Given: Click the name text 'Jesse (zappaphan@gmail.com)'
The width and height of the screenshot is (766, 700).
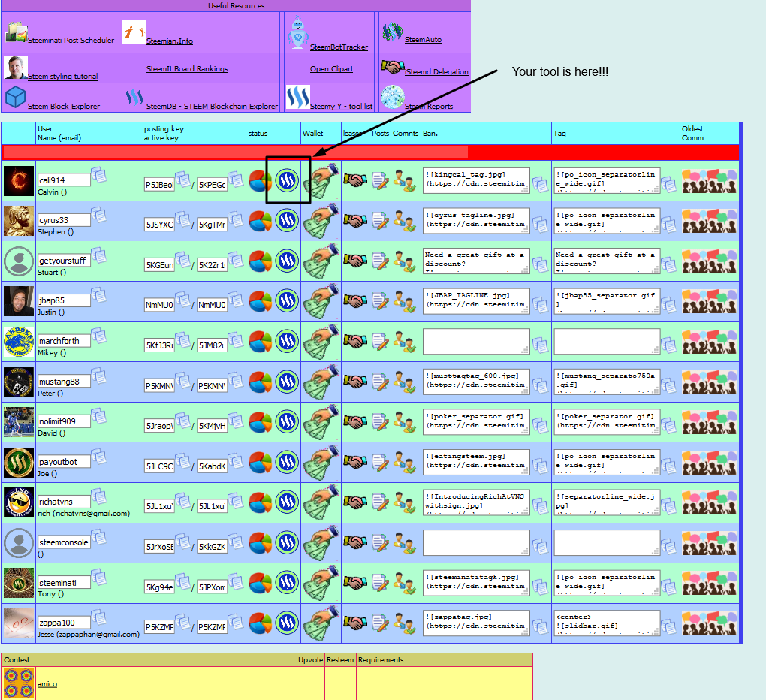Looking at the screenshot, I should 89,635.
